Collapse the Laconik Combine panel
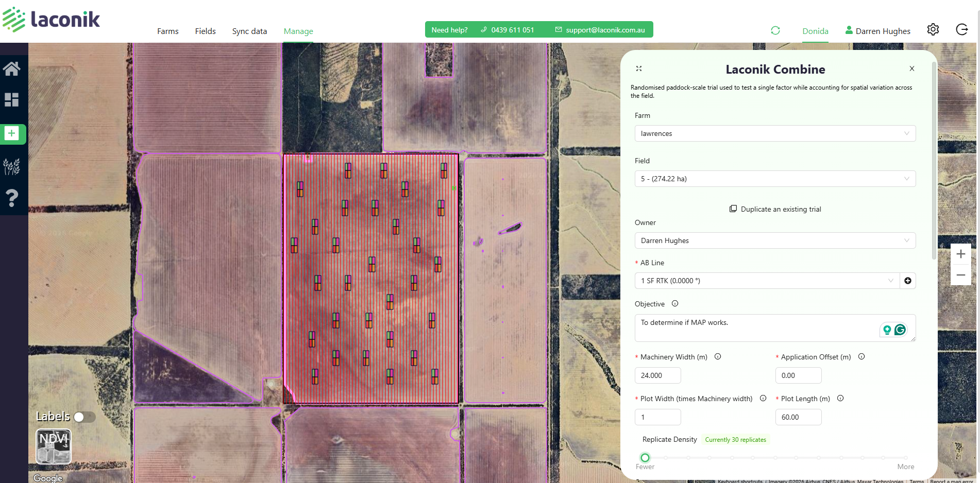980x483 pixels. [x=639, y=68]
